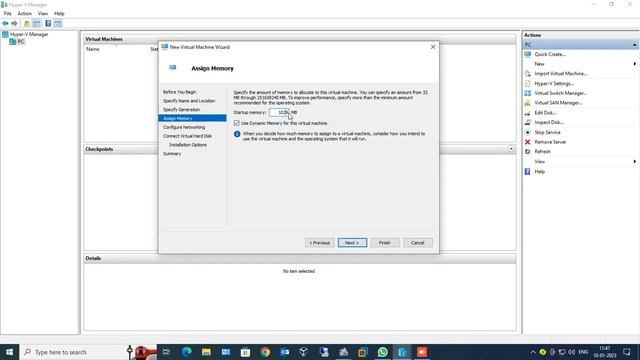Click the Virtual SAN Manager icon
The width and height of the screenshot is (640, 360).
coord(528,103)
